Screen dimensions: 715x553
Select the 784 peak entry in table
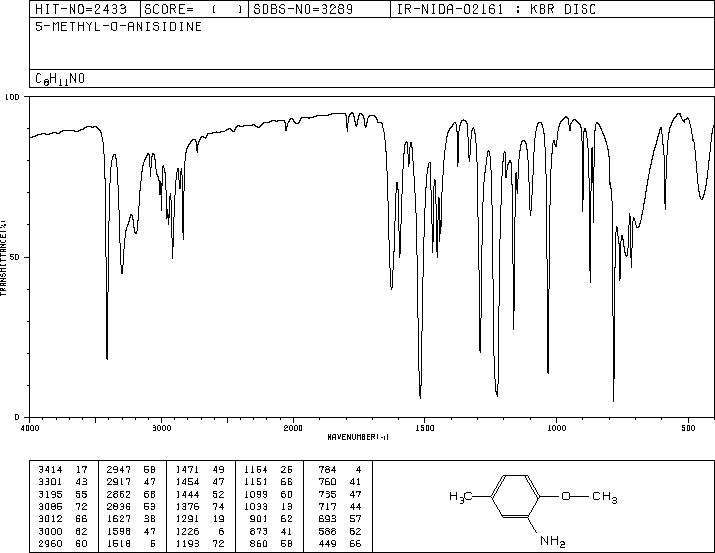(340, 470)
